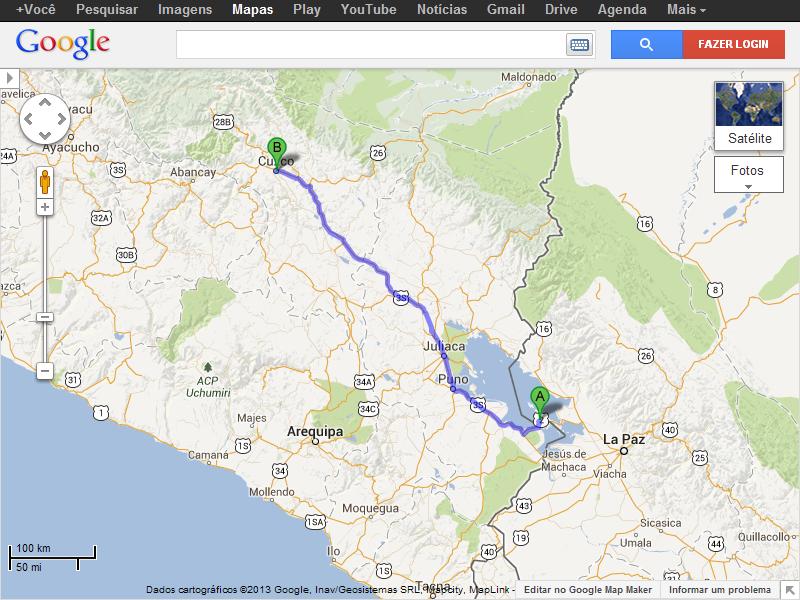This screenshot has height=600, width=800.
Task: Select Mapas in top bar
Action: (x=253, y=10)
